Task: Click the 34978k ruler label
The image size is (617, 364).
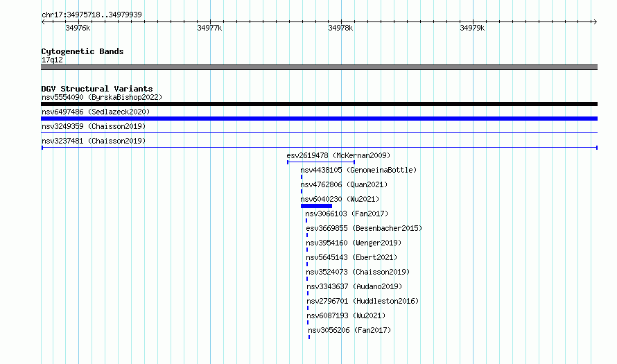Action: tap(340, 28)
